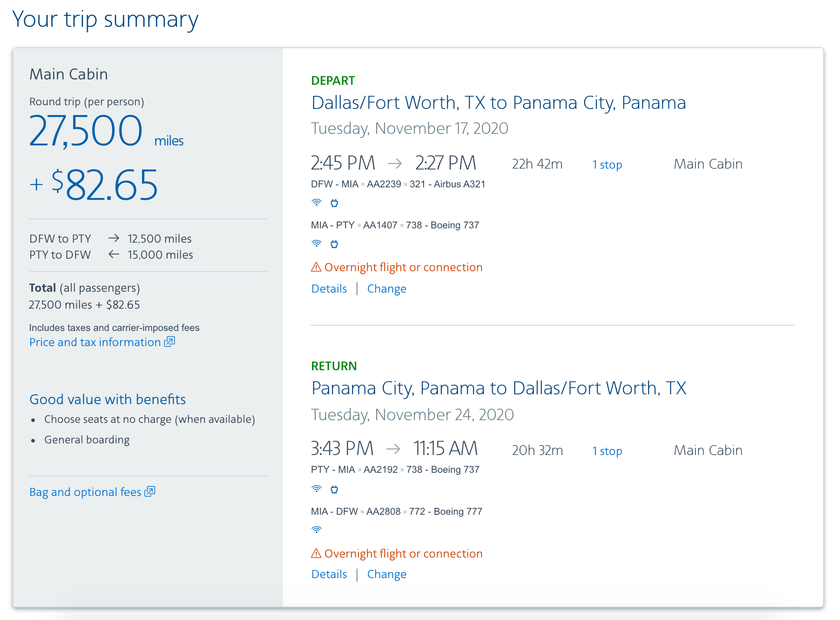Viewport: 840px width, 620px height.
Task: Open Bag and optional fees link
Action: click(85, 492)
